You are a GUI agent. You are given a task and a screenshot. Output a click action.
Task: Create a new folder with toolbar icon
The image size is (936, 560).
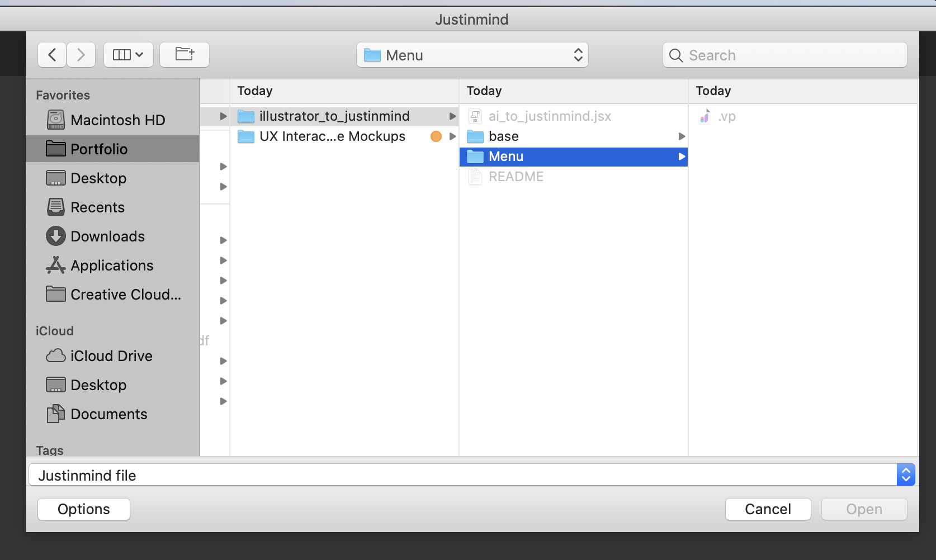point(185,55)
